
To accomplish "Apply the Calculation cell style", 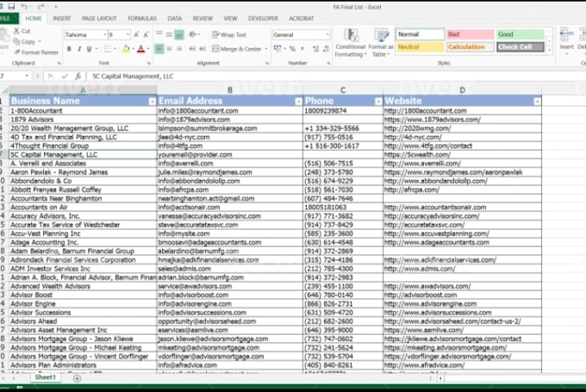I will (471, 47).
